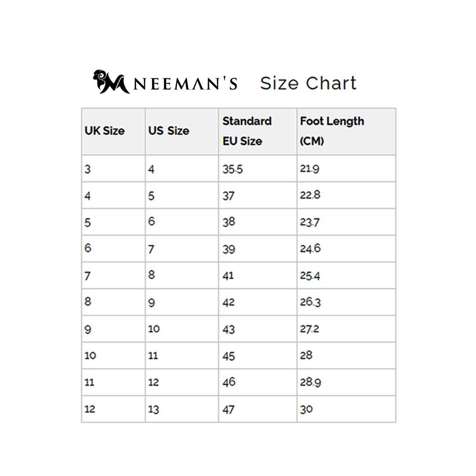Click the foot length 28 cell
The width and height of the screenshot is (476, 476).
click(306, 355)
